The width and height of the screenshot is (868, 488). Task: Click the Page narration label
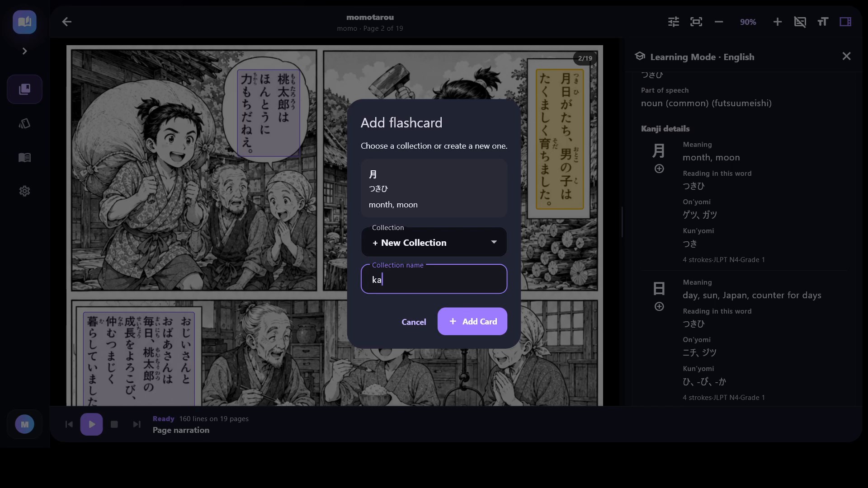point(181,430)
